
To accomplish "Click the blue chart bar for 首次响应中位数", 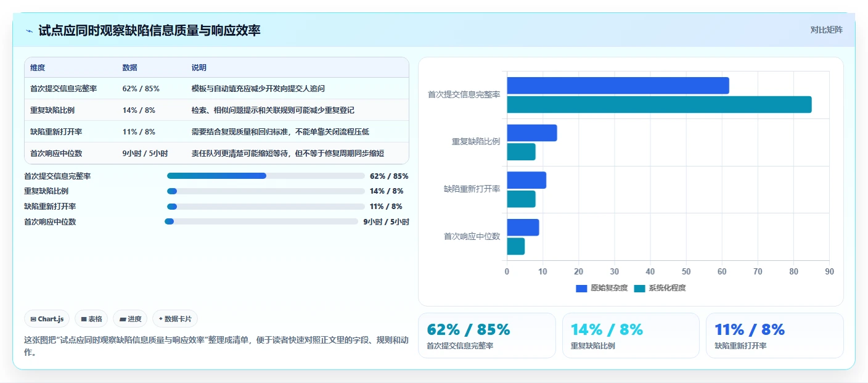I will pyautogui.click(x=523, y=228).
